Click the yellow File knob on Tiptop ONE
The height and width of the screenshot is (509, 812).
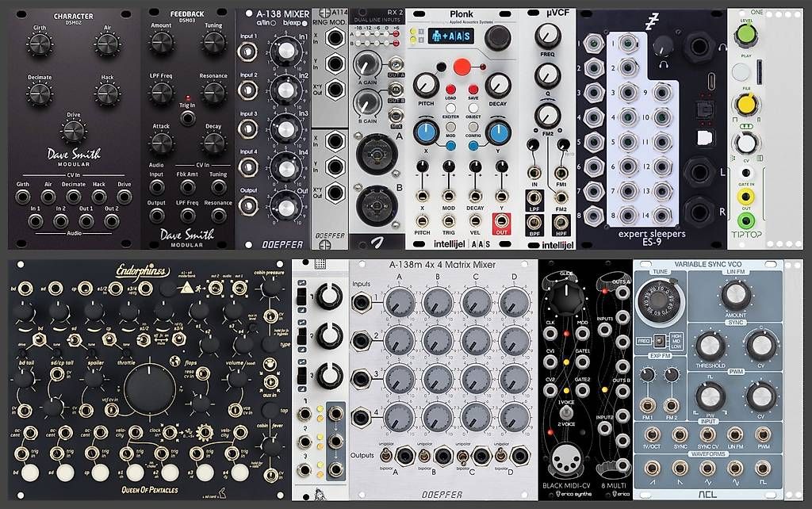[745, 104]
